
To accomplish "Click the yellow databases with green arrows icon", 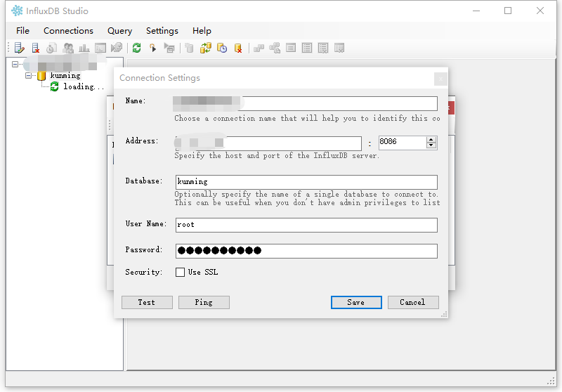I will [x=206, y=48].
